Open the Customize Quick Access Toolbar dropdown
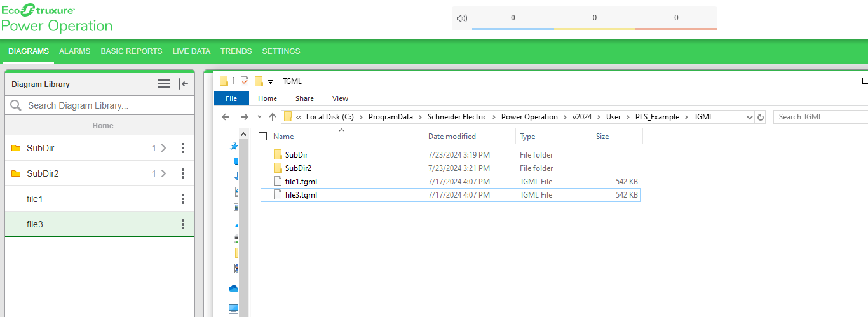 coord(270,82)
